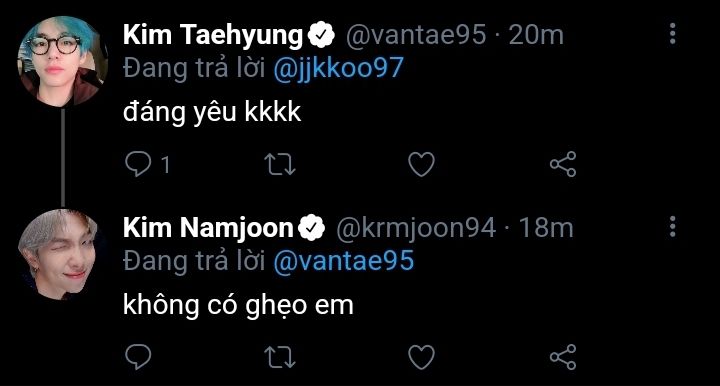Like Kim Taehyung's tweet

pos(422,164)
